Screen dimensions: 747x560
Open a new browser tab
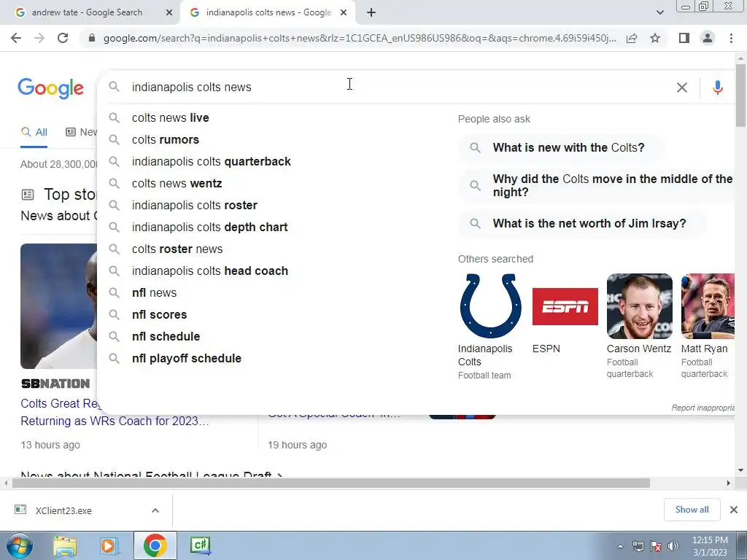(371, 13)
